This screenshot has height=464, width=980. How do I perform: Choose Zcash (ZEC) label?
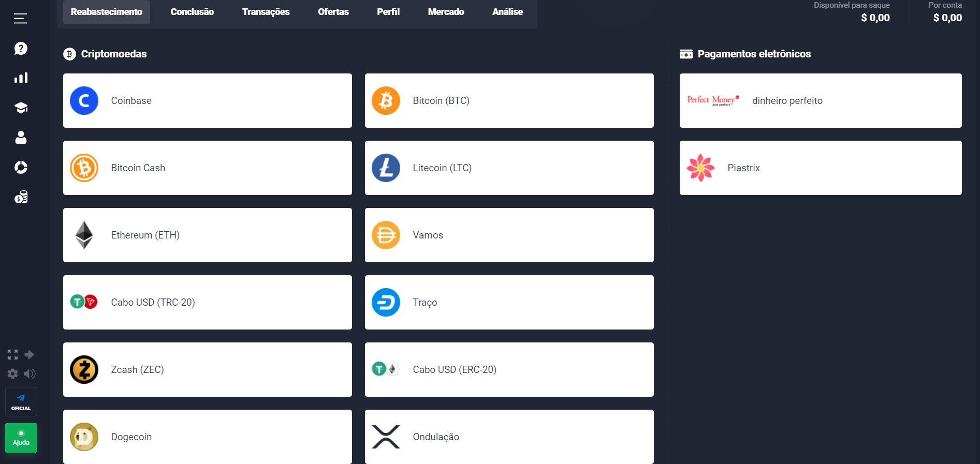pyautogui.click(x=138, y=370)
